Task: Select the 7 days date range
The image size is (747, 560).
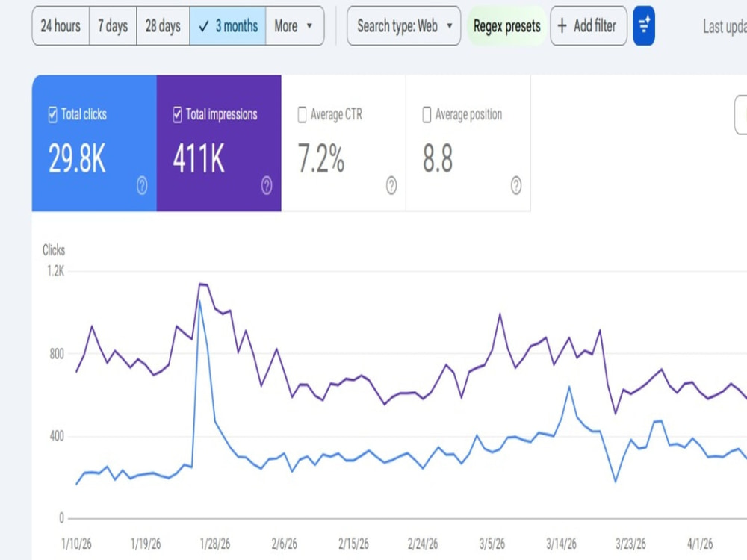Action: (x=113, y=25)
